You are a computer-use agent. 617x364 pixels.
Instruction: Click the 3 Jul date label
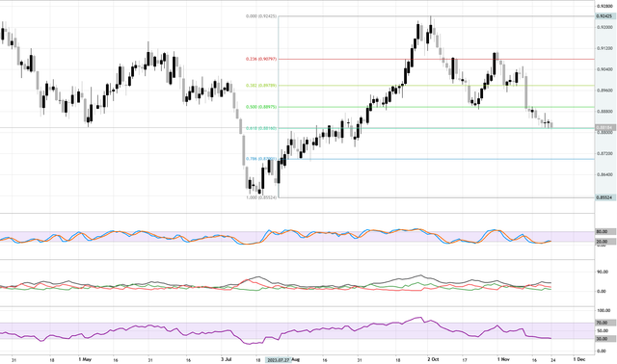pyautogui.click(x=227, y=359)
